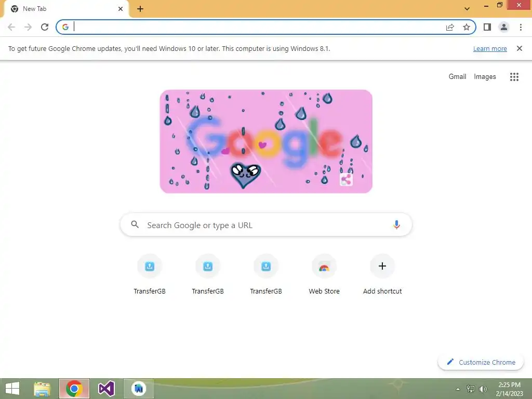The image size is (532, 399).
Task: Start voice search with microphone
Action: (x=396, y=224)
